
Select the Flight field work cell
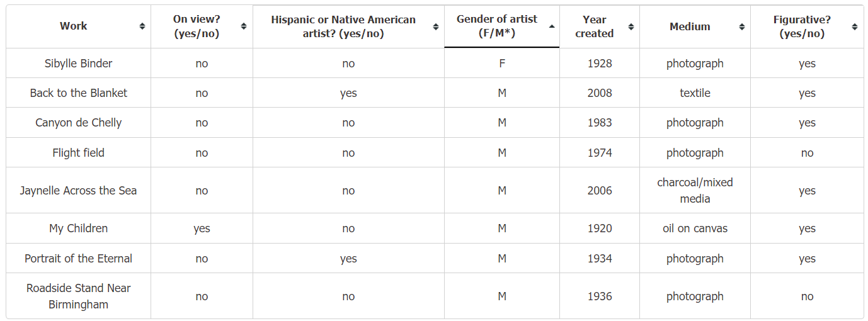click(79, 152)
